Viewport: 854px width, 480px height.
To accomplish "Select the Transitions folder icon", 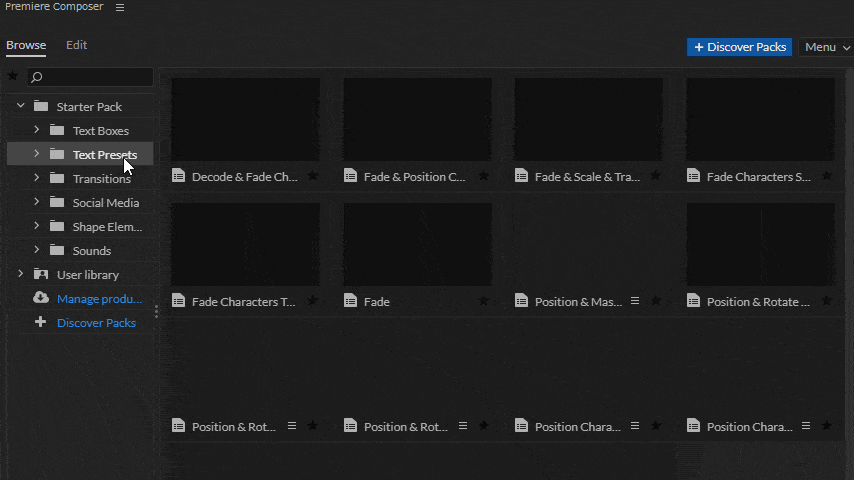I will pyautogui.click(x=57, y=178).
